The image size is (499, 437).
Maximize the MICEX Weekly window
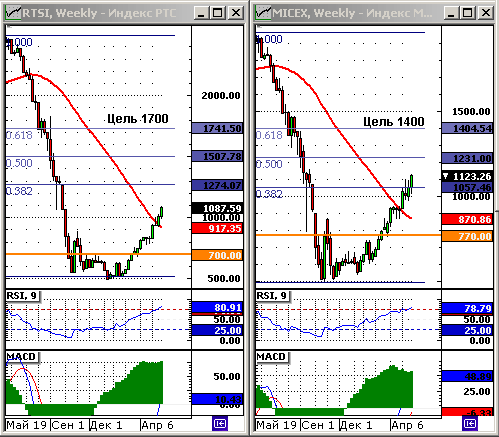click(x=468, y=13)
